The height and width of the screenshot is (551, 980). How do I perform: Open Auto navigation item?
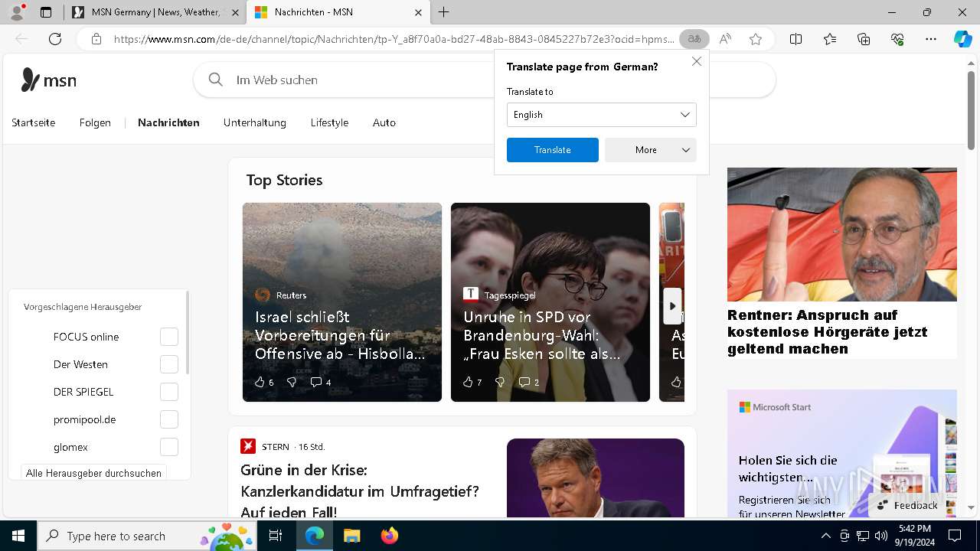(384, 122)
